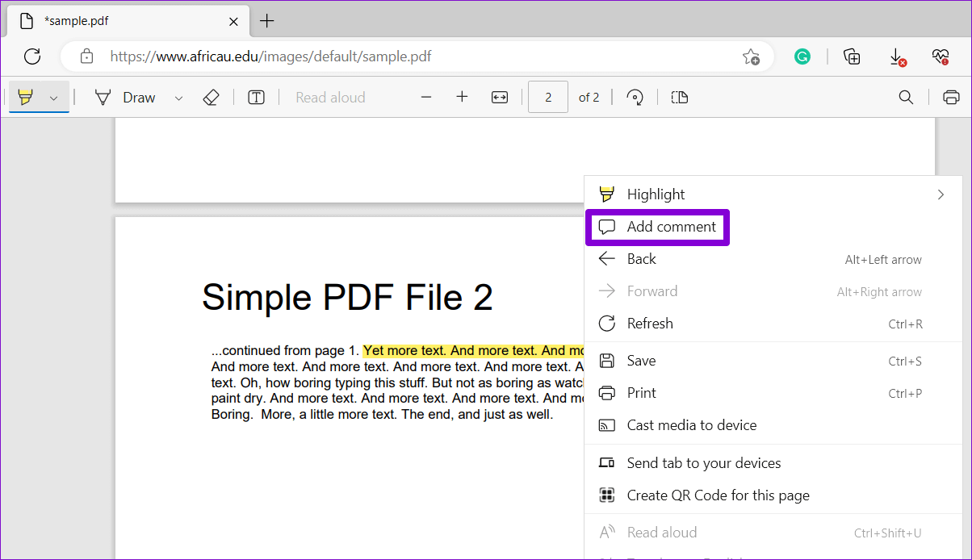Choose Add comment from the context menu

coord(671,227)
